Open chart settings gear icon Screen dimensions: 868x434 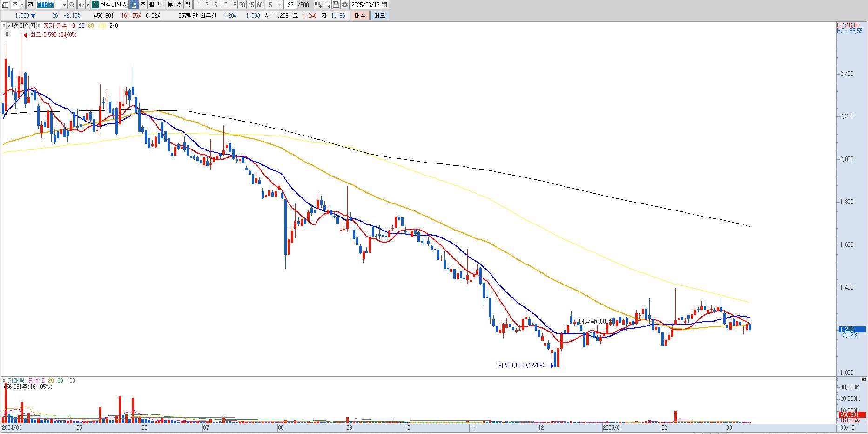click(x=345, y=5)
